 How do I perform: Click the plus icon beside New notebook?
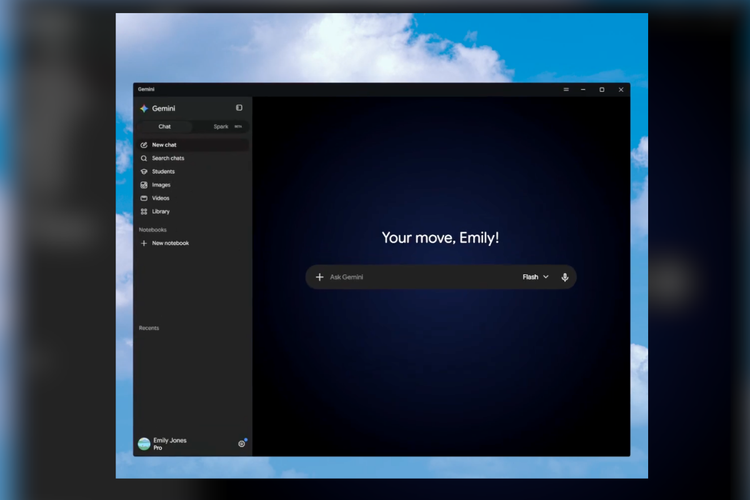(x=144, y=244)
